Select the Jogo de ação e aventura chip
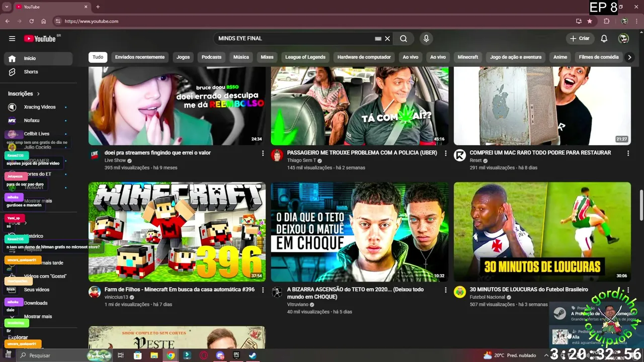Viewport: 644px width, 362px height. click(x=516, y=57)
